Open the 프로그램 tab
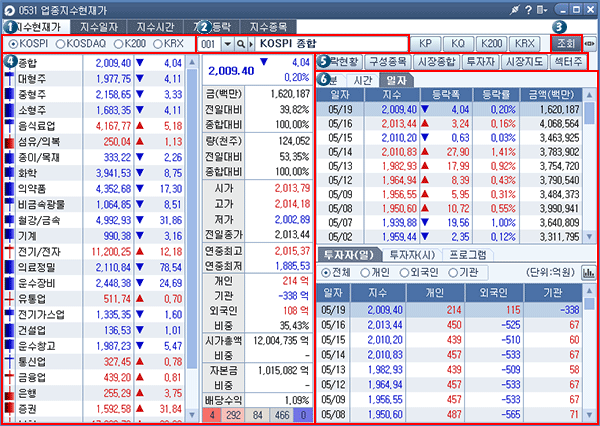600x426 pixels. [468, 254]
